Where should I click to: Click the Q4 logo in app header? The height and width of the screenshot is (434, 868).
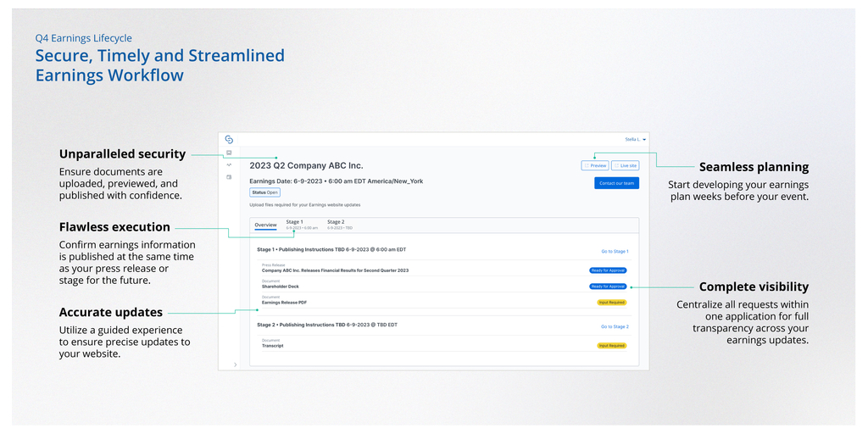click(x=229, y=139)
